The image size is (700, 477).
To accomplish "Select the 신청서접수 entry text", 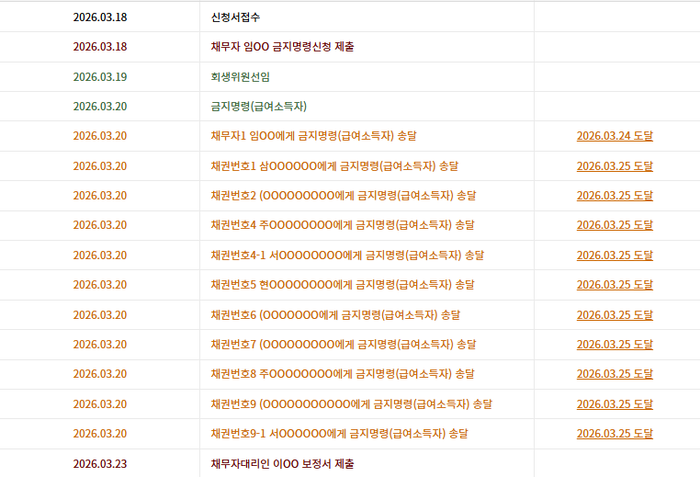I will (235, 17).
